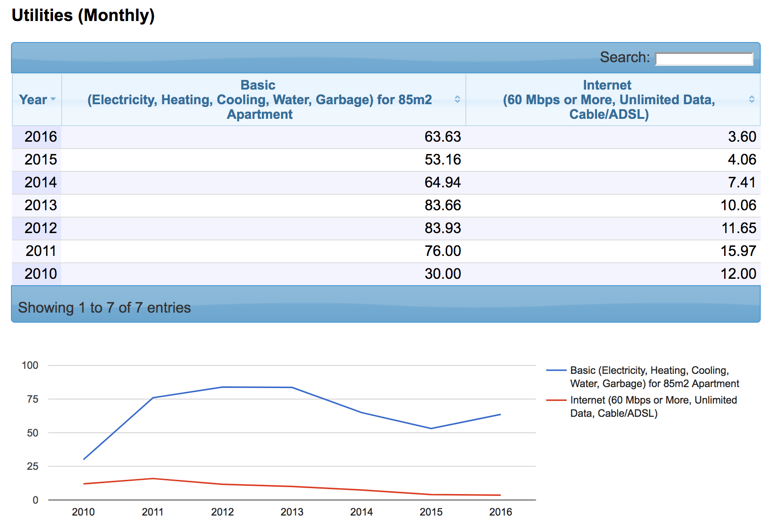The image size is (779, 532).
Task: Click the 'Showing 1 to 7' entries text
Action: point(104,308)
